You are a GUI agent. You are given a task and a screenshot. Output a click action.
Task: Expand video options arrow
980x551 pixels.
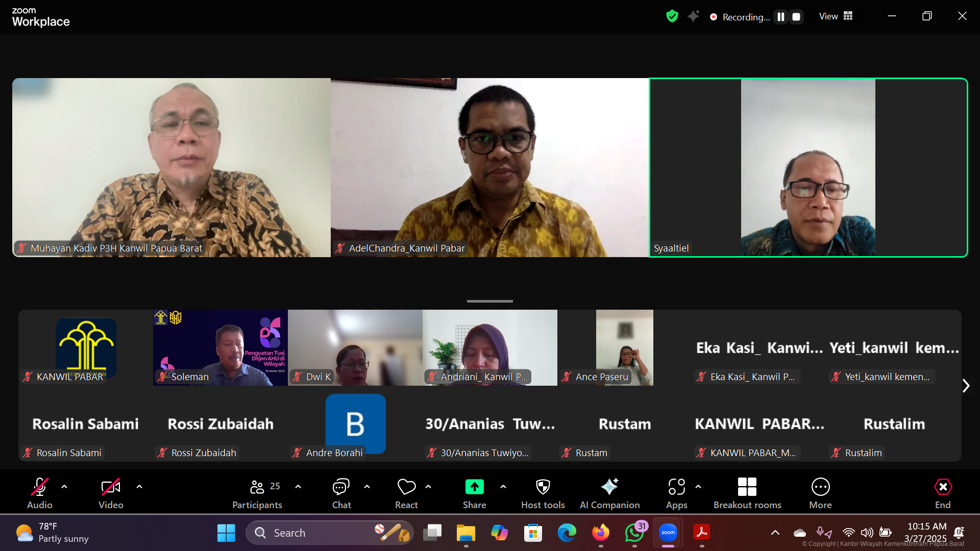click(x=139, y=487)
